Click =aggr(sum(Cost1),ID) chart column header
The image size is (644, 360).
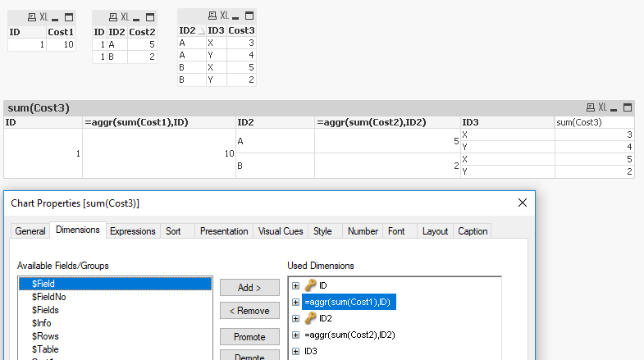point(159,122)
